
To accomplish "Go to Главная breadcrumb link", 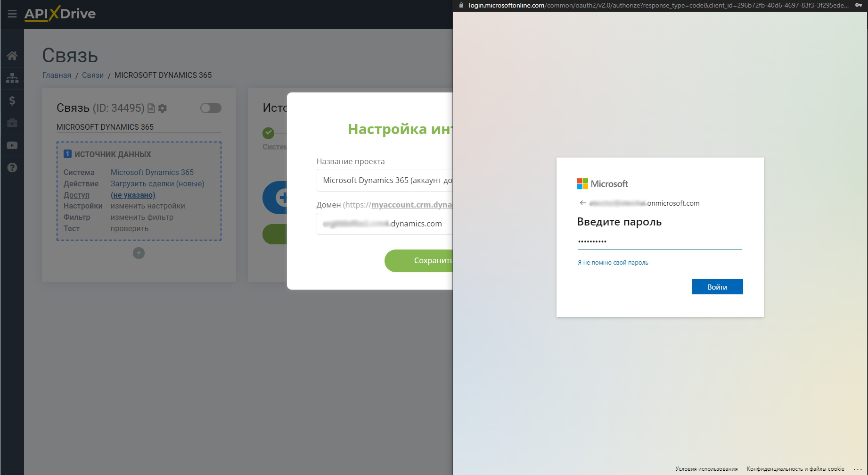I will (x=57, y=75).
